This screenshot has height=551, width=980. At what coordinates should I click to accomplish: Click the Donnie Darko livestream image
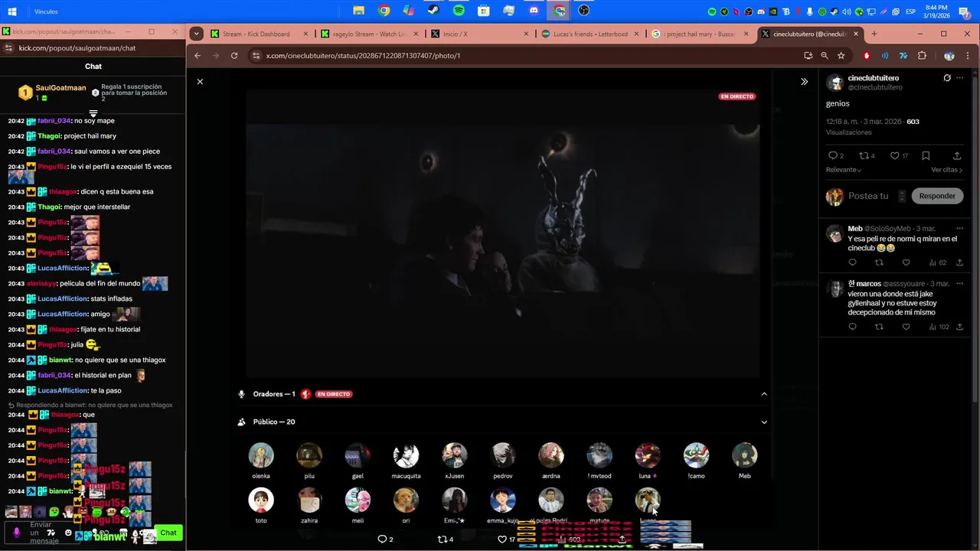pos(502,233)
